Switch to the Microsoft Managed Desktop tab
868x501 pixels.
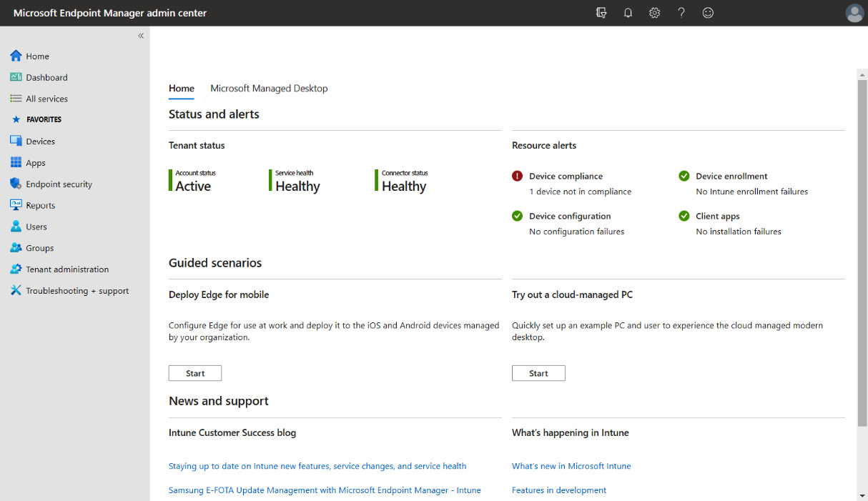(x=269, y=89)
